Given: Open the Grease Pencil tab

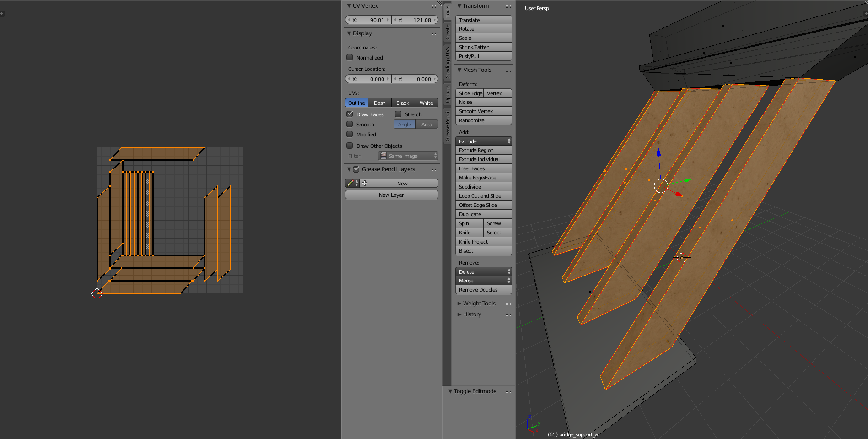Looking at the screenshot, I should 447,125.
